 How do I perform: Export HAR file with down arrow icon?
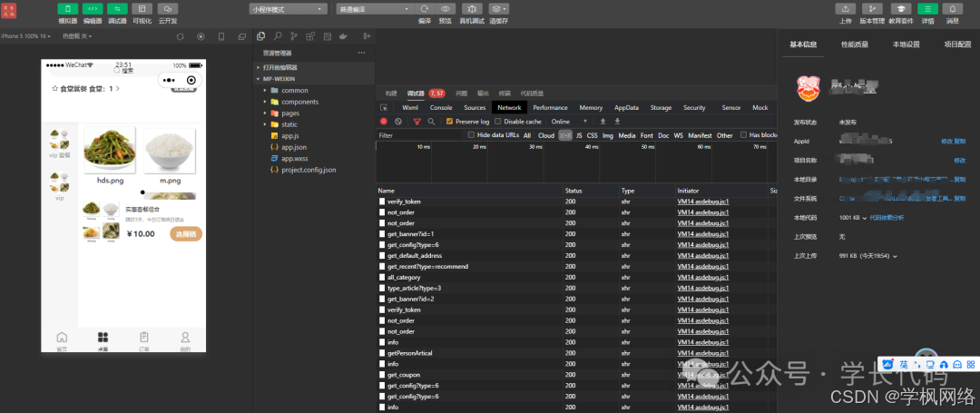pyautogui.click(x=618, y=122)
